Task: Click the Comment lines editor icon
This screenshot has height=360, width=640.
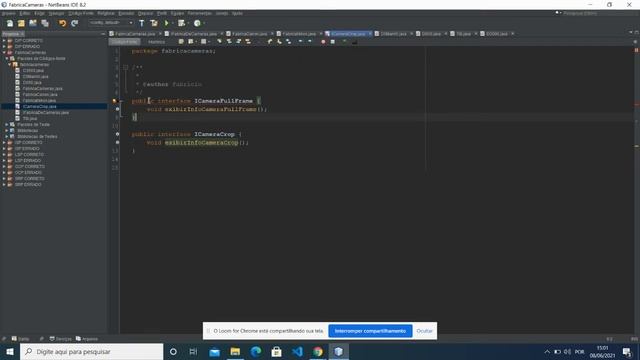Action: click(345, 42)
